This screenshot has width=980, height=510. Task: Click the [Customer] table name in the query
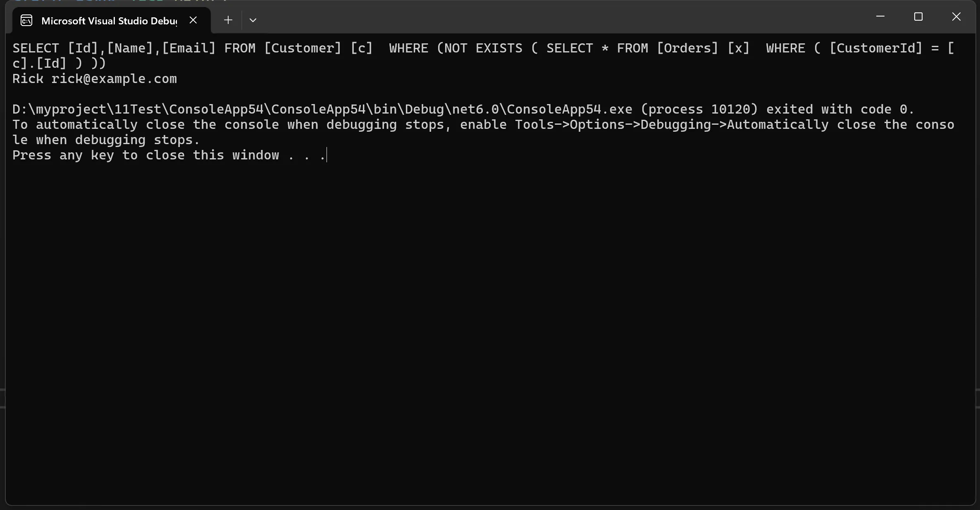coord(303,48)
